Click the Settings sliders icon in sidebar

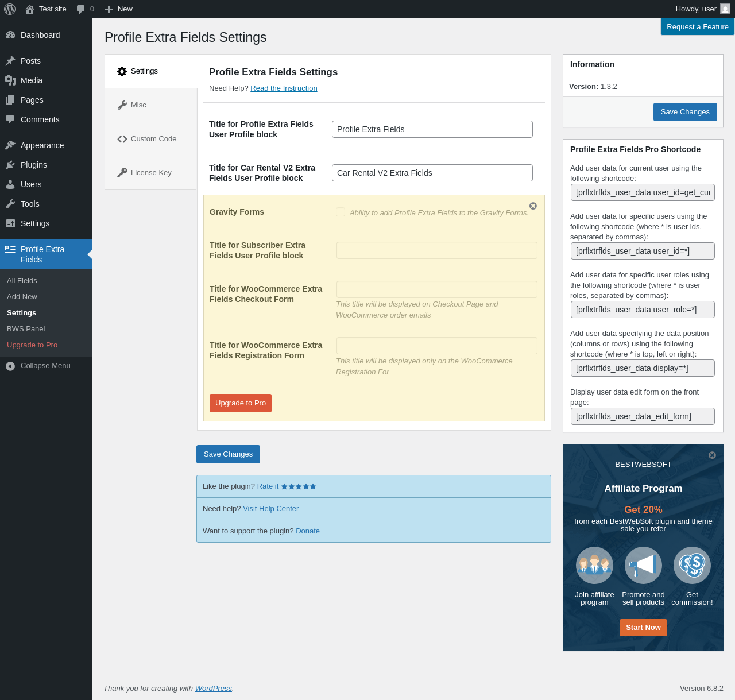pyautogui.click(x=10, y=223)
